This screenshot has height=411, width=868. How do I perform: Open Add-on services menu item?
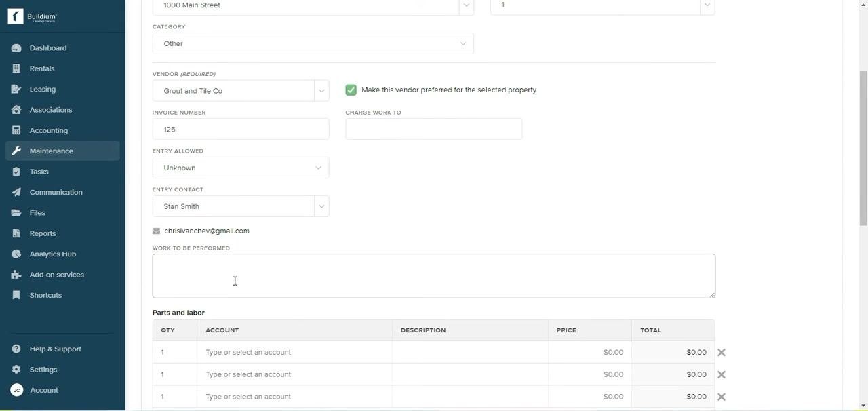coord(57,275)
